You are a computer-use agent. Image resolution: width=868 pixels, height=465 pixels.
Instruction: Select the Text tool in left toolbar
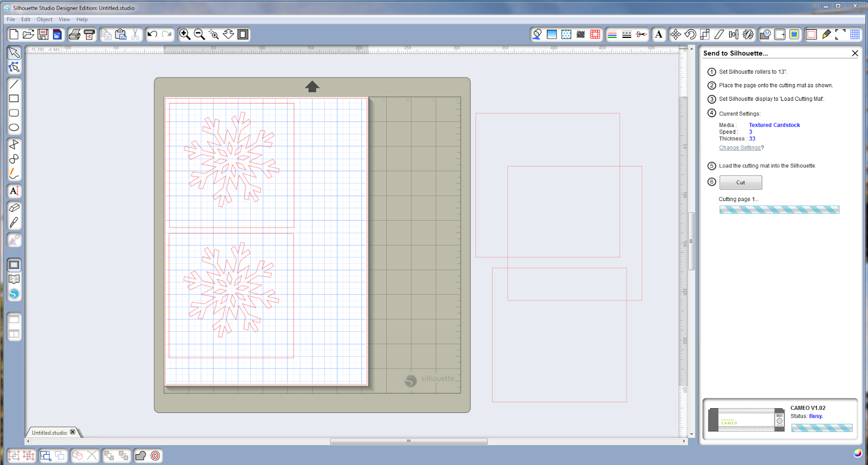click(x=14, y=191)
